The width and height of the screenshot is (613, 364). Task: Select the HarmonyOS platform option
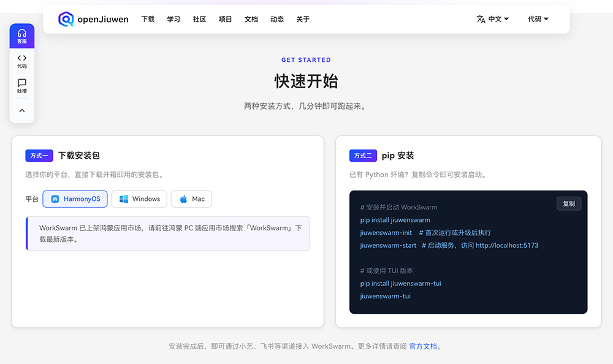click(x=75, y=199)
